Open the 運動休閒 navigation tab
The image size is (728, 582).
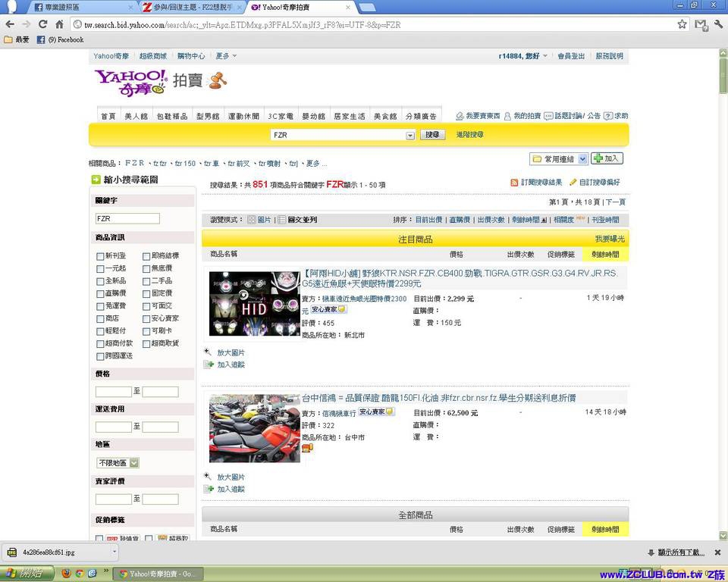[x=243, y=116]
